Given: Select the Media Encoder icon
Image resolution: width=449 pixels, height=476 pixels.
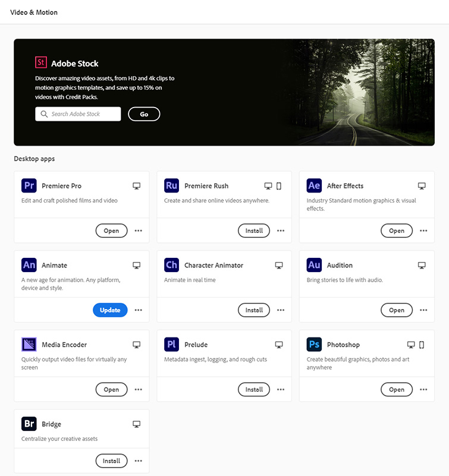Looking at the screenshot, I should [29, 345].
